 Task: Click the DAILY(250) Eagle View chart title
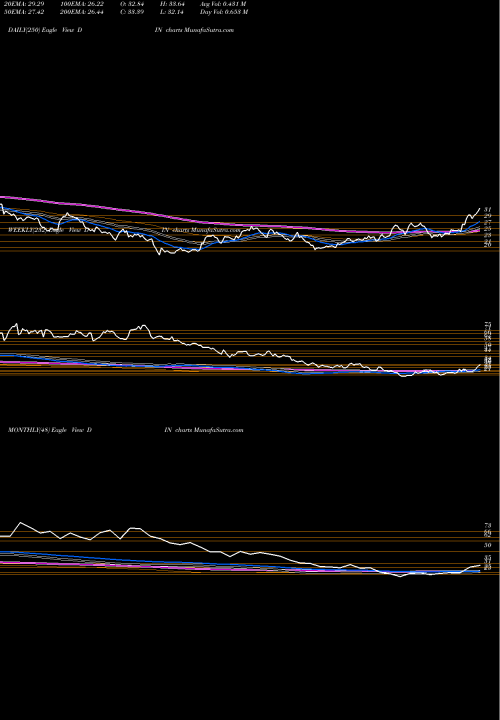45,30
